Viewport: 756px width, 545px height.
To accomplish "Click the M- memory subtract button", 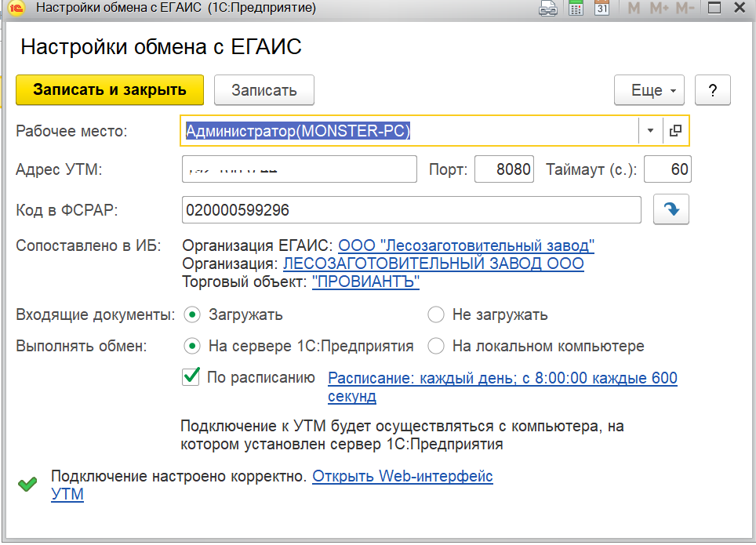I will pos(685,8).
